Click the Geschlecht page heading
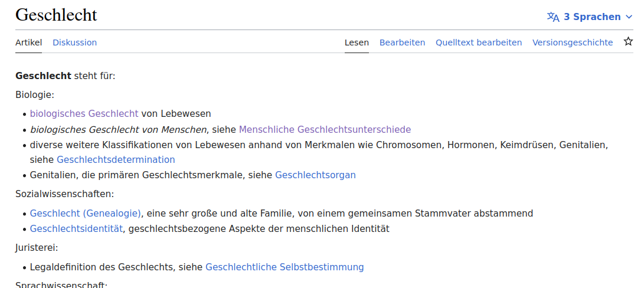The height and width of the screenshot is (288, 644). 56,15
